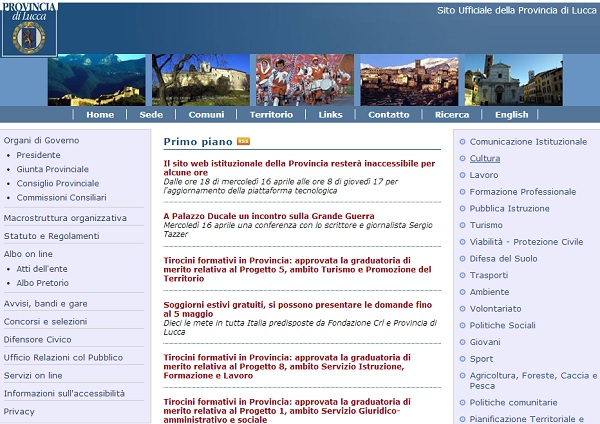The image size is (600, 424).
Task: Open Ricerca in the navigation bar
Action: [x=452, y=115]
